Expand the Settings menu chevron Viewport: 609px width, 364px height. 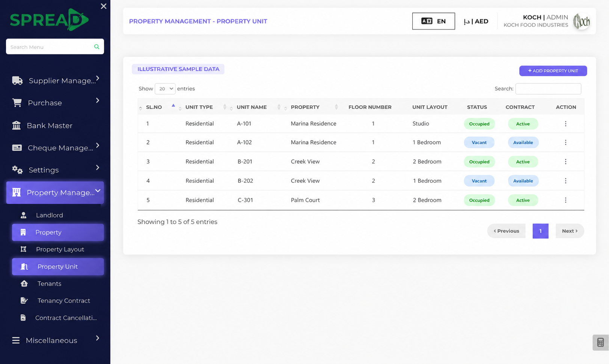pyautogui.click(x=98, y=167)
